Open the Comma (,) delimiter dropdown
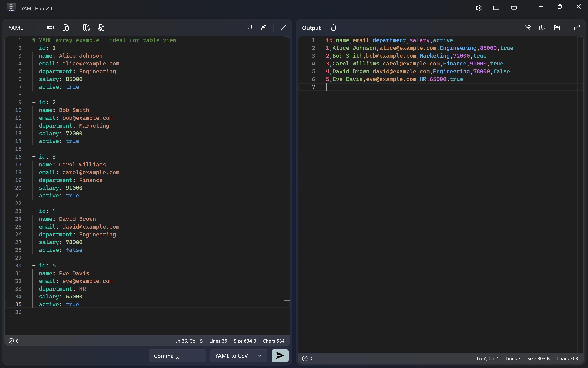Image resolution: width=588 pixels, height=368 pixels. pos(177,356)
